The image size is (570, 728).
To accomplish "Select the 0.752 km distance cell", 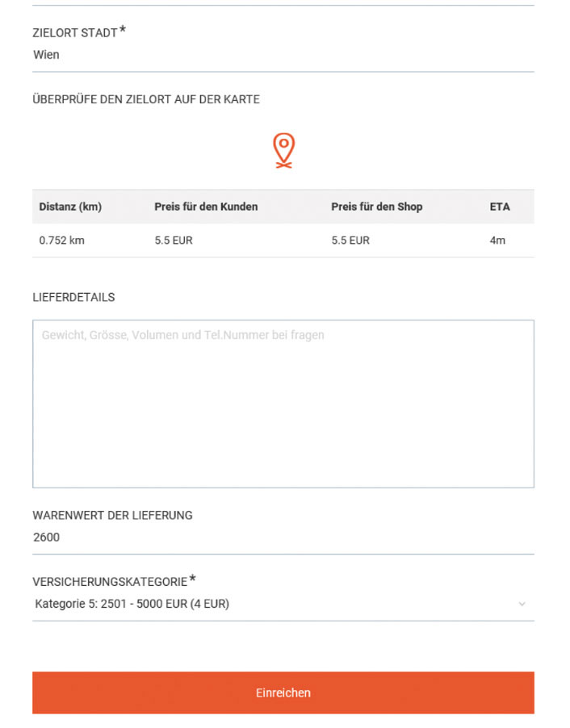I will 62,241.
